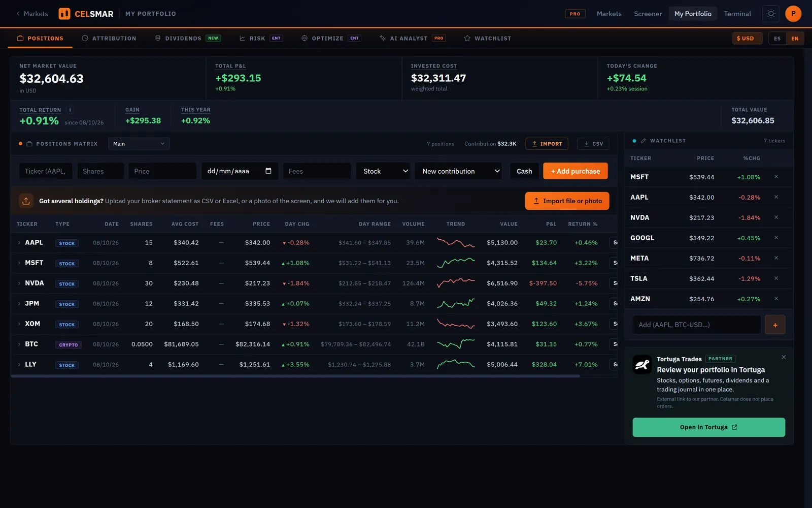Click the Tortuga Trades turtle logo
The width and height of the screenshot is (812, 508).
[642, 364]
